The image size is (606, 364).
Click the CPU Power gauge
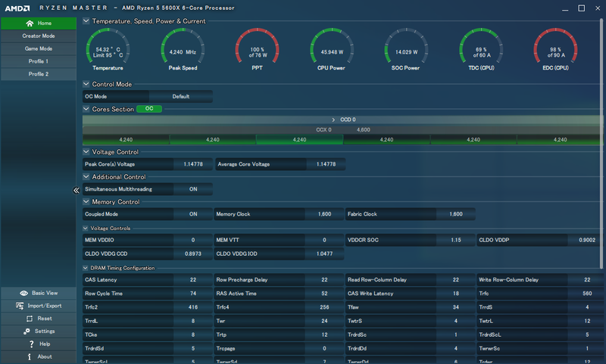click(x=332, y=49)
